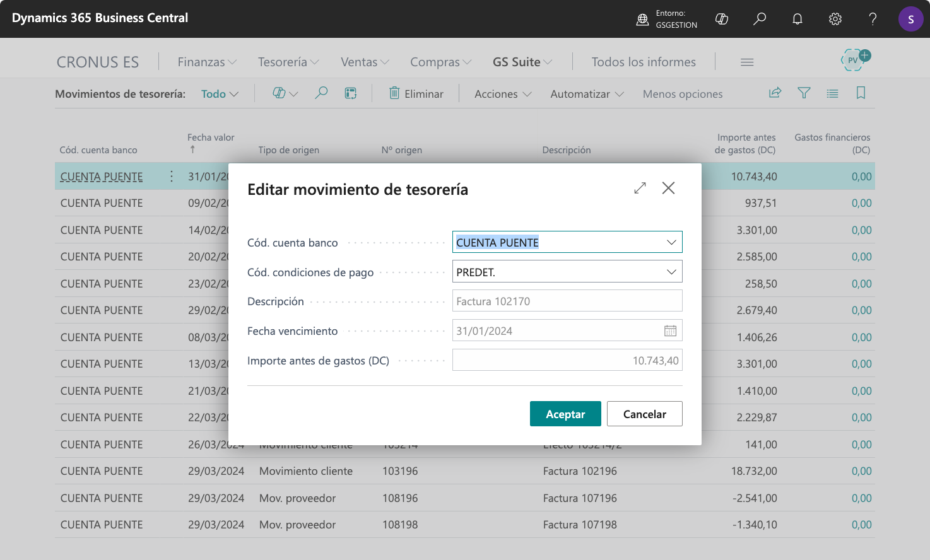Confirm changes with Aceptar
The image size is (930, 560).
tap(565, 414)
